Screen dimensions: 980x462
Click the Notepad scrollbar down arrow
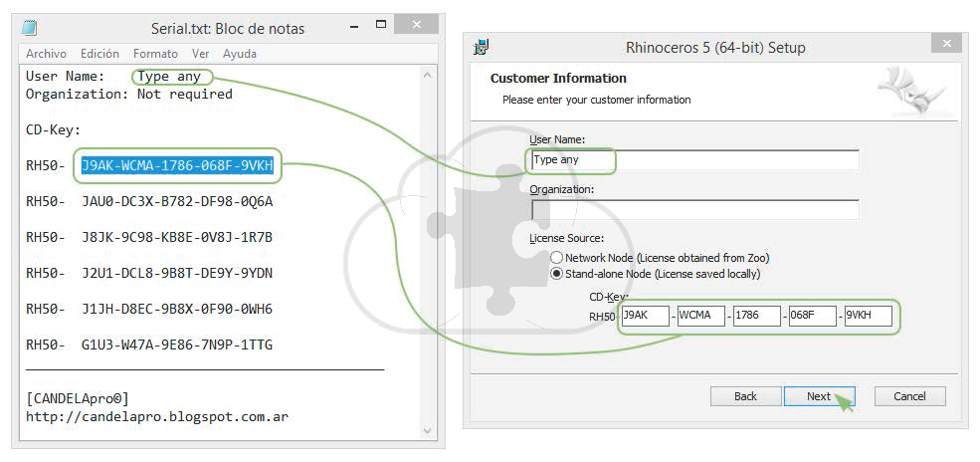pos(428,431)
